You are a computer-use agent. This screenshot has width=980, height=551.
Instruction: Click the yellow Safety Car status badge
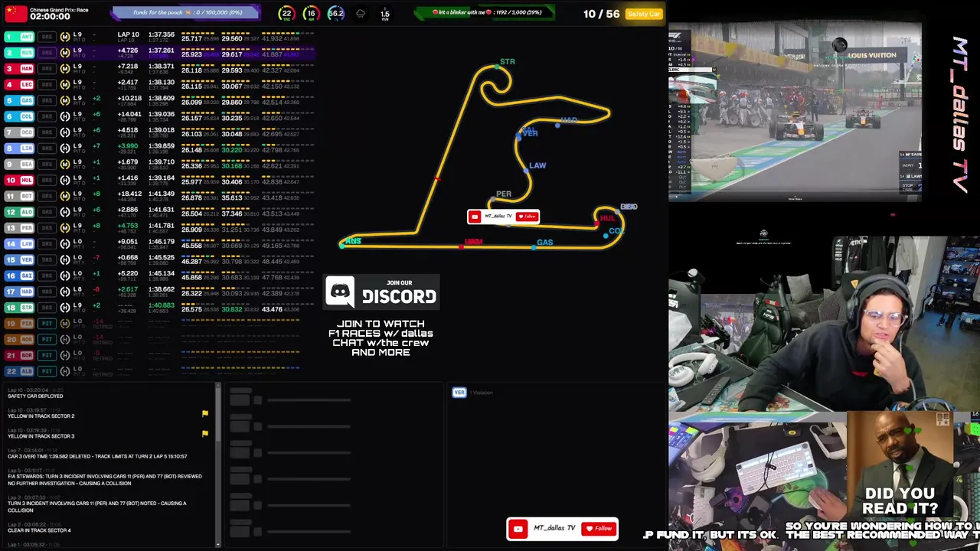644,14
